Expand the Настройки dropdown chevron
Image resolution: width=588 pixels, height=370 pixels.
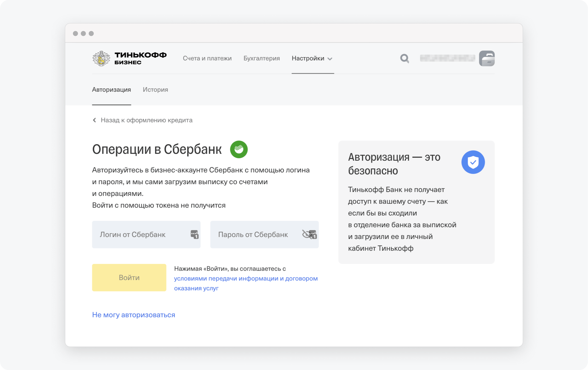pos(330,59)
